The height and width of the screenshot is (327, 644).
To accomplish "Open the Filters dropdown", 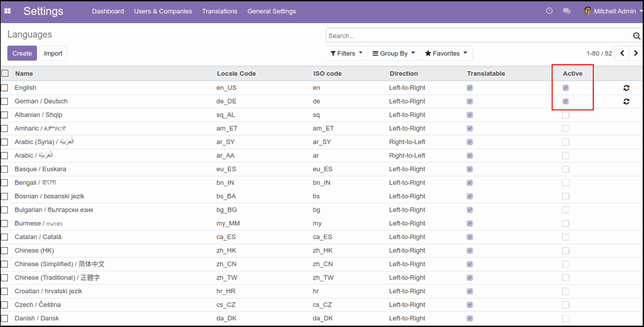I will [x=346, y=53].
